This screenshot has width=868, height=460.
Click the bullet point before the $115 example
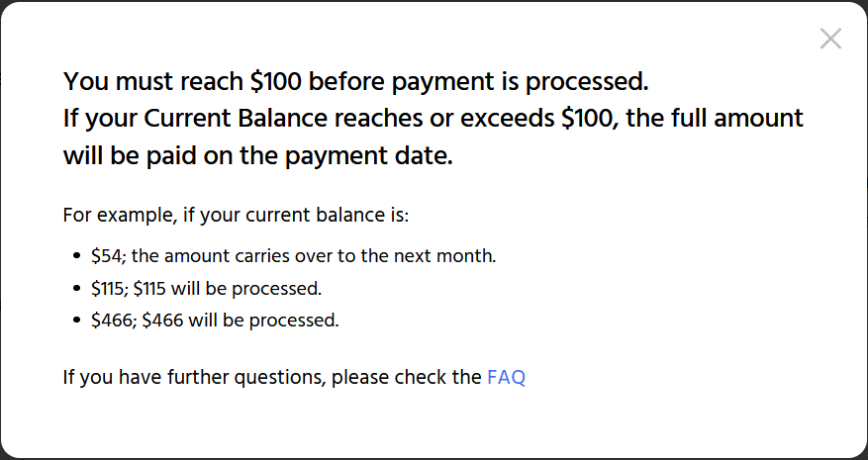(76, 289)
